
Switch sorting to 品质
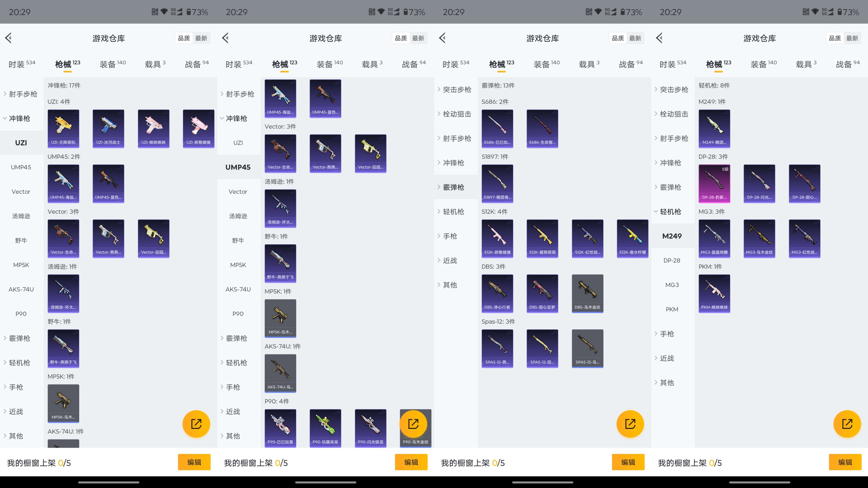tap(184, 38)
